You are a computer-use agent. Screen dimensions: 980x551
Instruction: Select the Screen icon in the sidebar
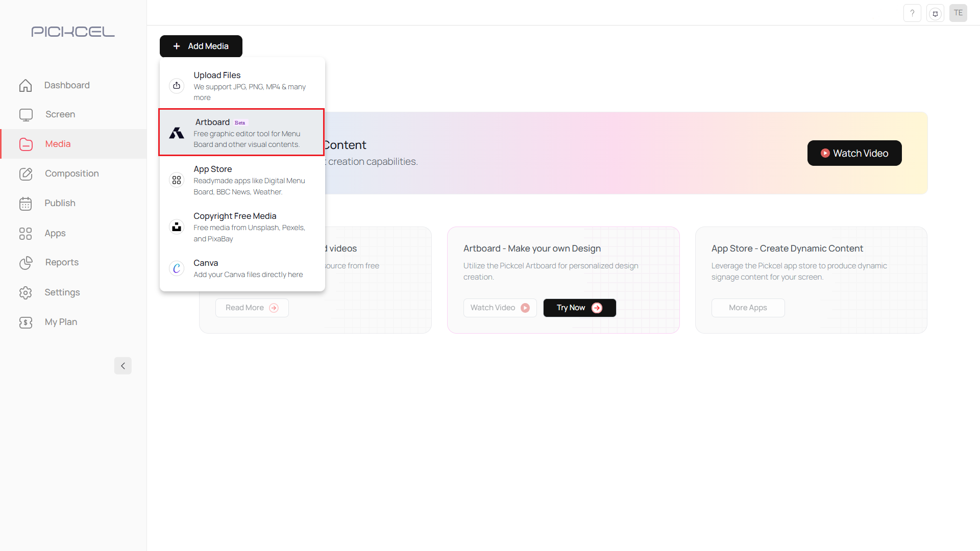[x=26, y=114]
